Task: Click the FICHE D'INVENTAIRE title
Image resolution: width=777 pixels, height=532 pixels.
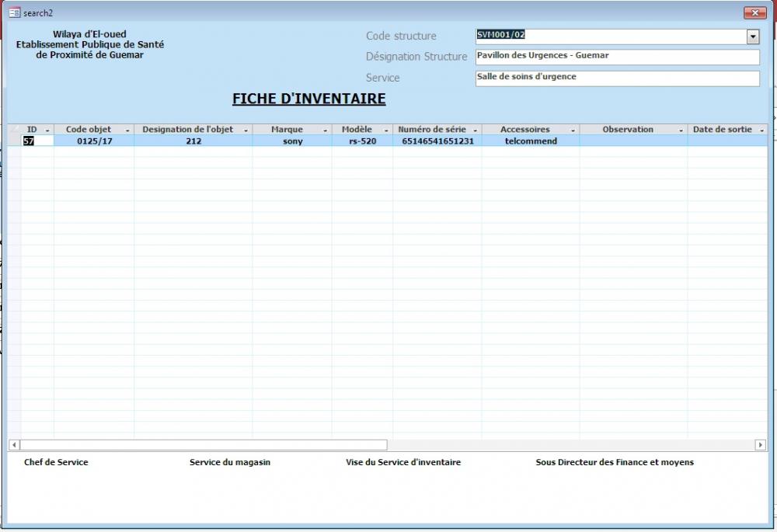Action: 308,99
